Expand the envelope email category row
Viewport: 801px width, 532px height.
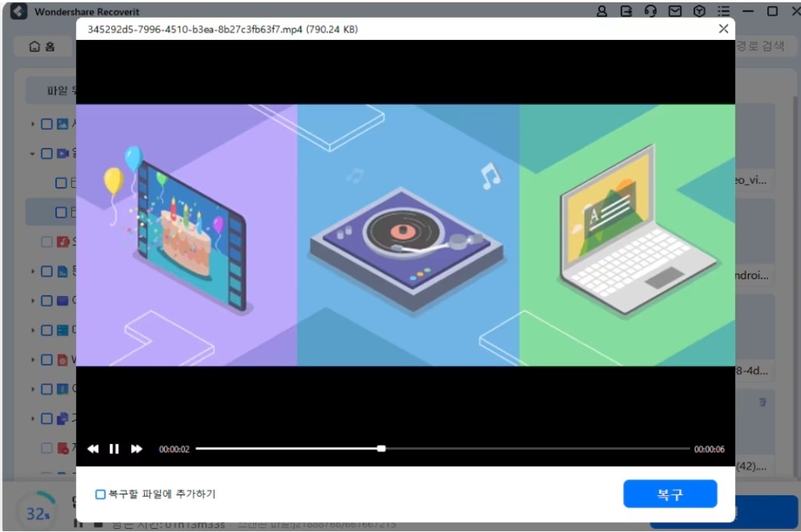click(x=33, y=300)
